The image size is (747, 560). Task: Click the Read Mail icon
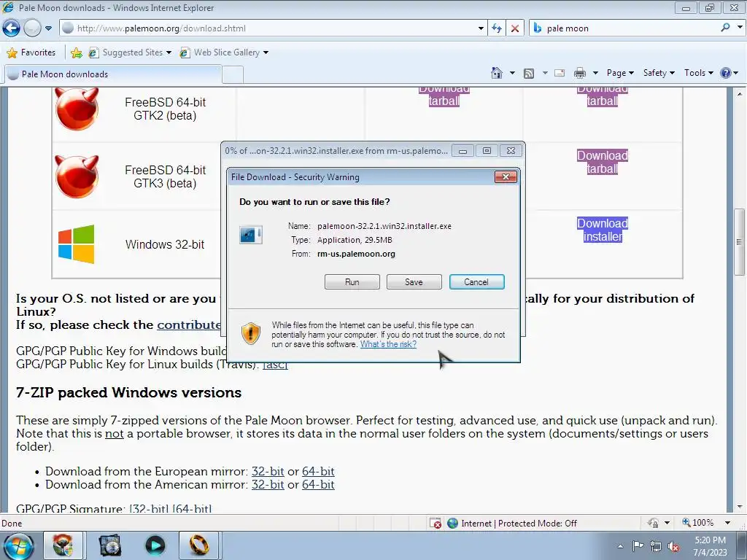pos(560,73)
